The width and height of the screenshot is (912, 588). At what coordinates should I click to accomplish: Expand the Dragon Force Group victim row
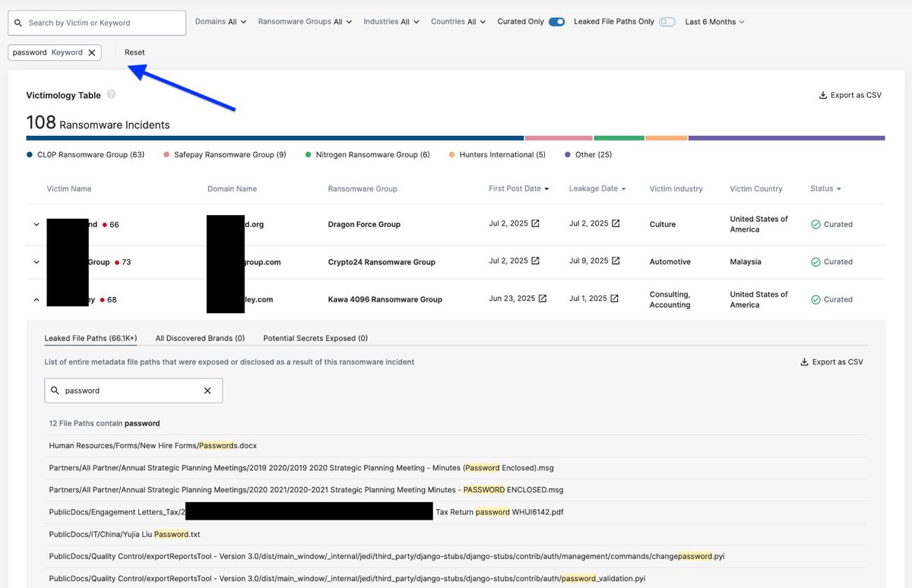(36, 224)
